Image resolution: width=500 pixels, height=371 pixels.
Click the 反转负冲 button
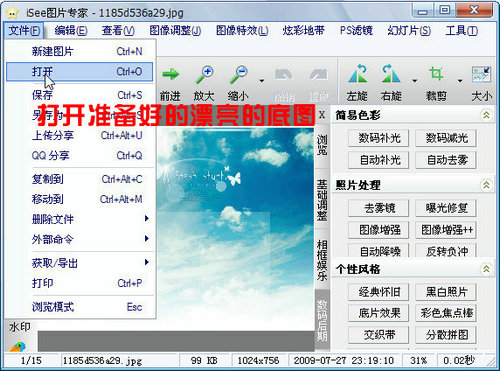click(446, 251)
